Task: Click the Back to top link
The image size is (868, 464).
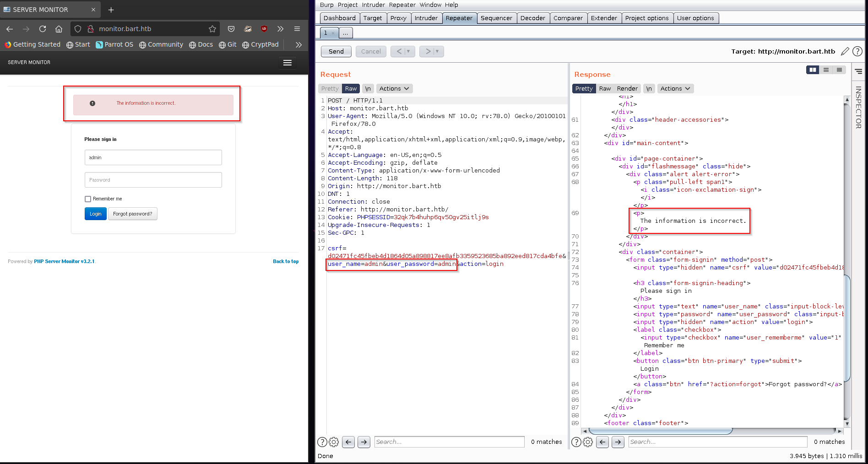Action: pyautogui.click(x=286, y=262)
